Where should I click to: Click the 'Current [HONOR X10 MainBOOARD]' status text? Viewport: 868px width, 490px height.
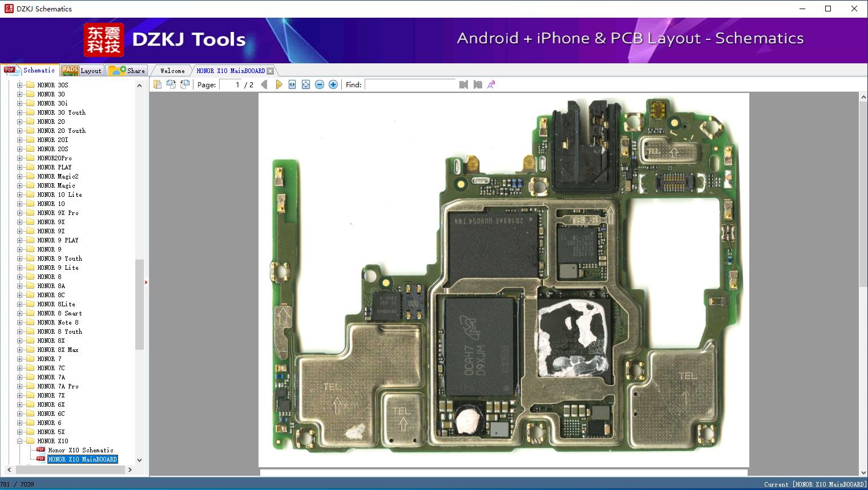point(815,484)
